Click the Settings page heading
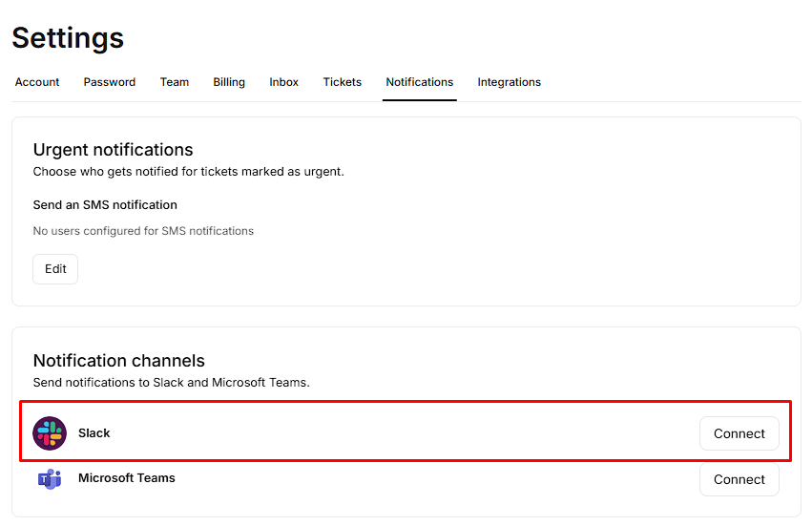 click(68, 38)
